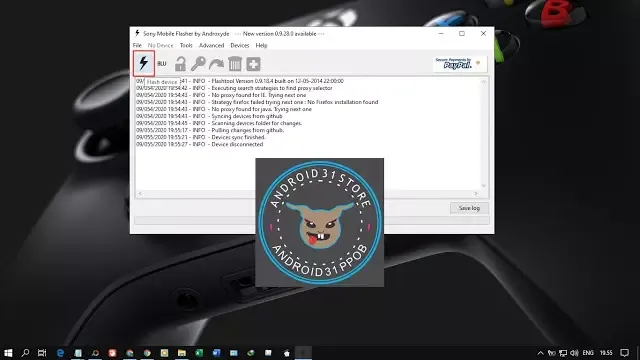Image resolution: width=640 pixels, height=360 pixels.
Task: Click the key icon in toolbar
Action: 198,64
